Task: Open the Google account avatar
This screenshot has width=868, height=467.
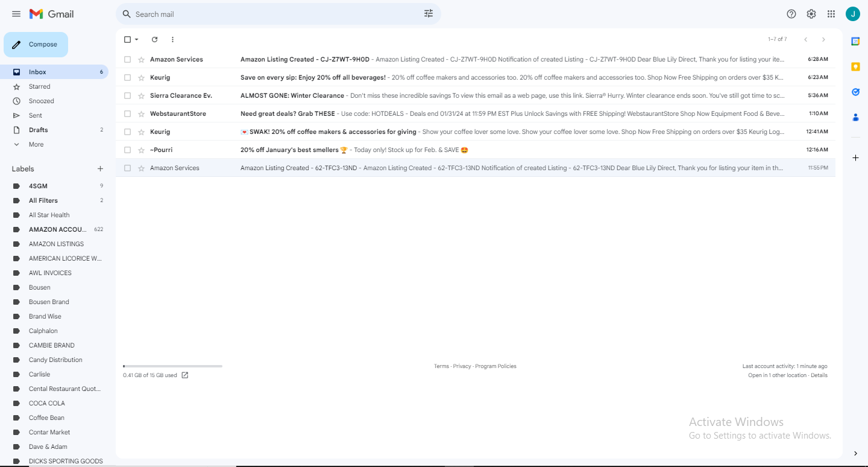Action: click(x=853, y=14)
